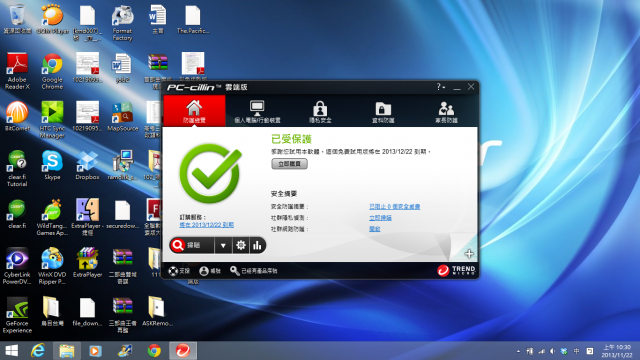Click the plus icon in the lower-right page curl

pos(469,254)
